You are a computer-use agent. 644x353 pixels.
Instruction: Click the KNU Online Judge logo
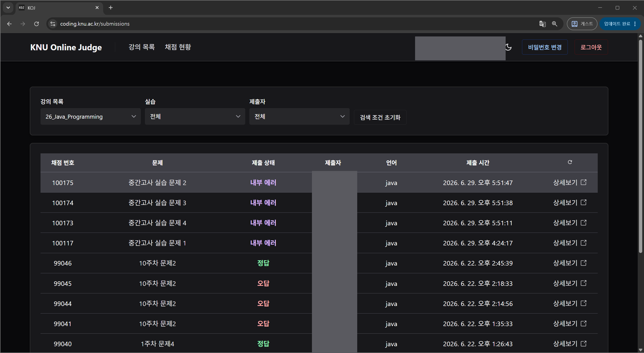coord(66,47)
